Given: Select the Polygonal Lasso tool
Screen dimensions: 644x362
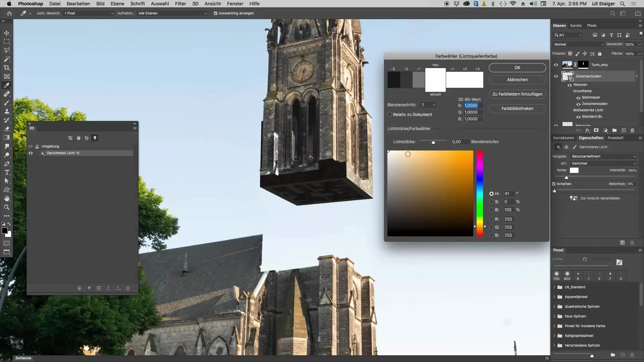Looking at the screenshot, I should pyautogui.click(x=7, y=50).
